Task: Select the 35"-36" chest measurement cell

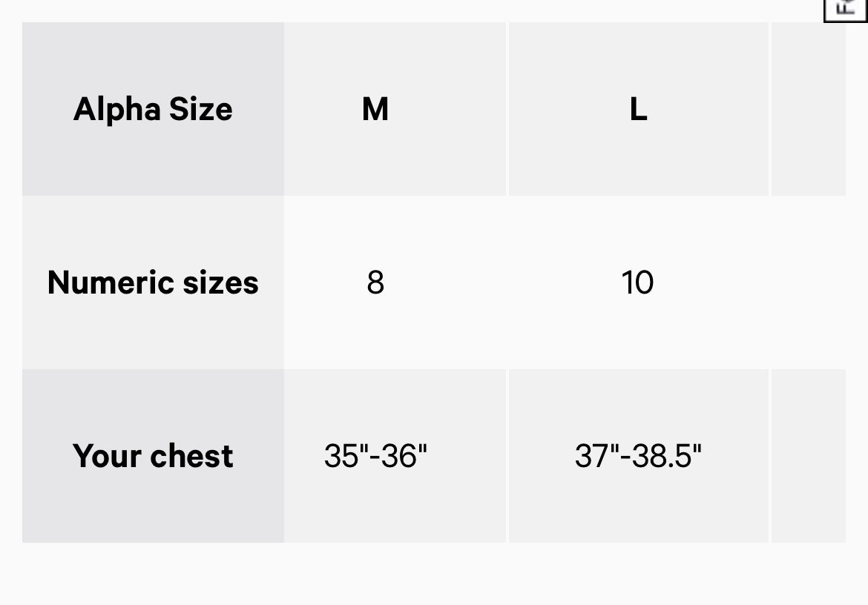Action: point(375,456)
